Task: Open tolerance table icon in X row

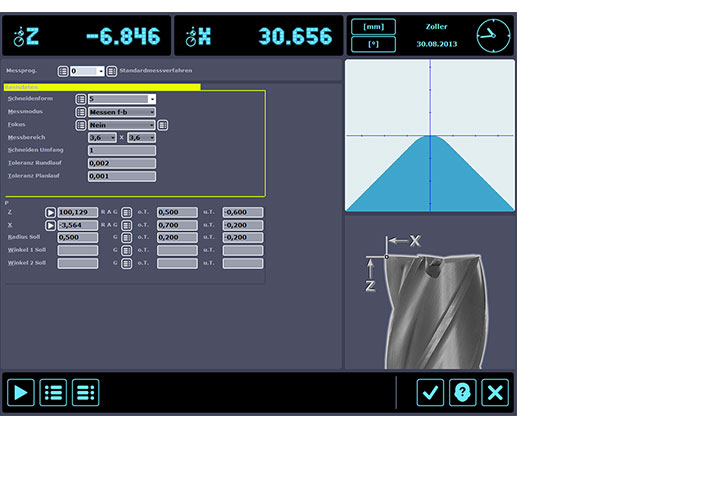Action: [127, 225]
